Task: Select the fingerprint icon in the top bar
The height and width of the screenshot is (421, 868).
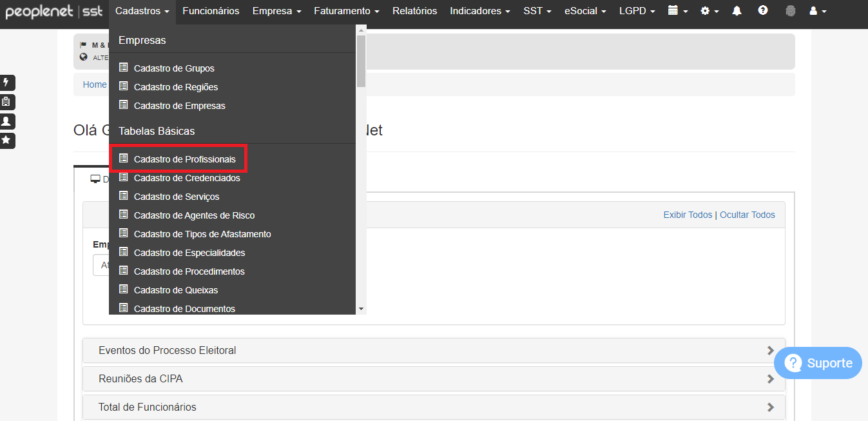Action: click(790, 11)
